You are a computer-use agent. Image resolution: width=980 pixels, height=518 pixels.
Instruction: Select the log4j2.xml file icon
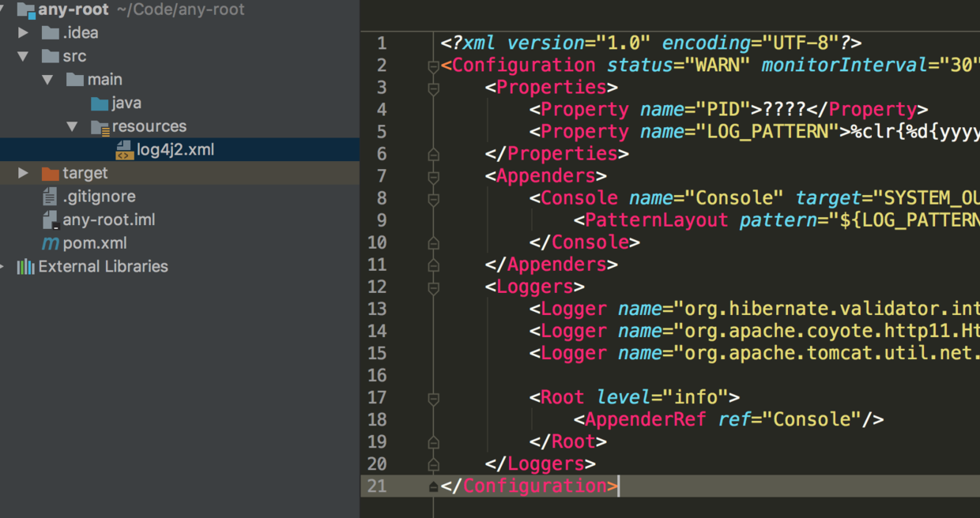click(122, 149)
